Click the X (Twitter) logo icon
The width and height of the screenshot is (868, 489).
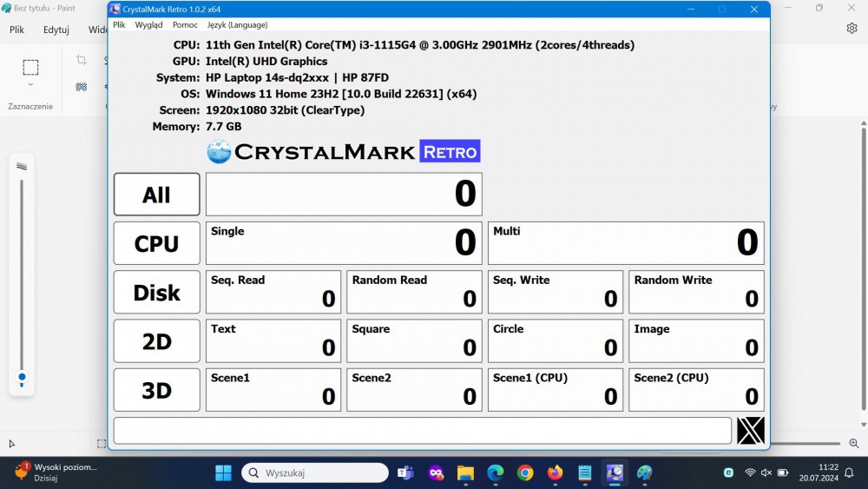click(751, 431)
